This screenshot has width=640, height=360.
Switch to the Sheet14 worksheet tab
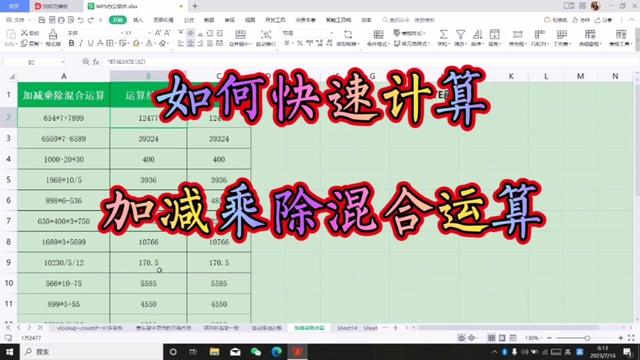pos(347,328)
